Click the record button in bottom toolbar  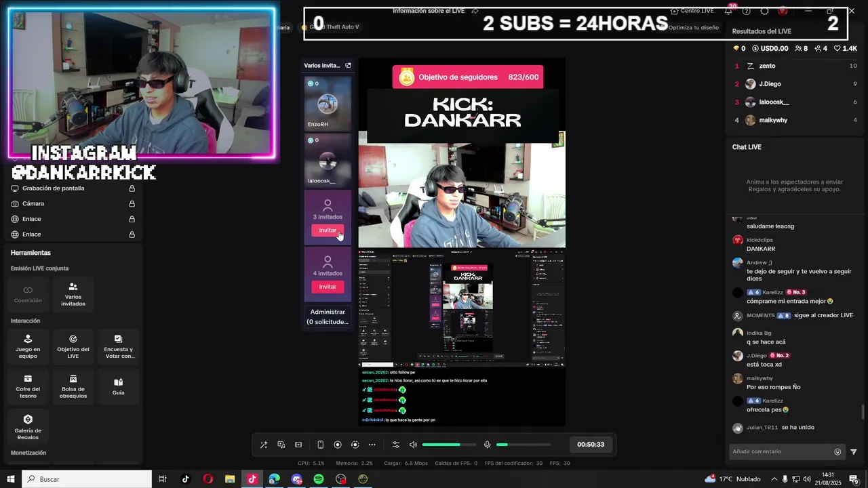tap(338, 445)
